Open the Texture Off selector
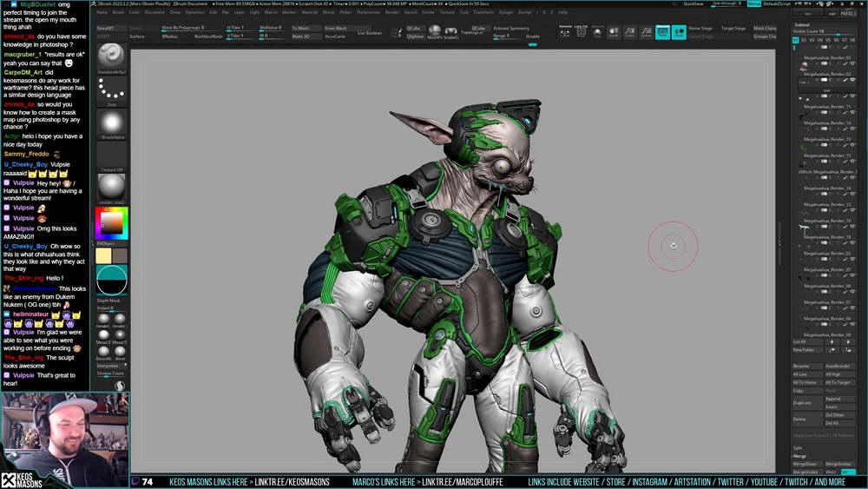This screenshot has height=489, width=868. 111,155
